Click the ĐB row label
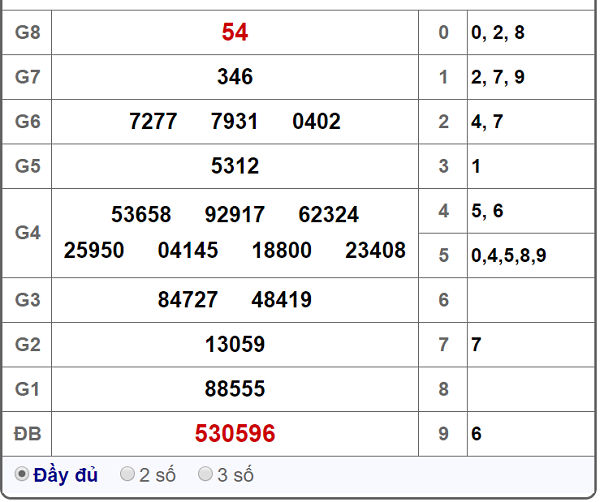The image size is (600, 502). coord(27,433)
